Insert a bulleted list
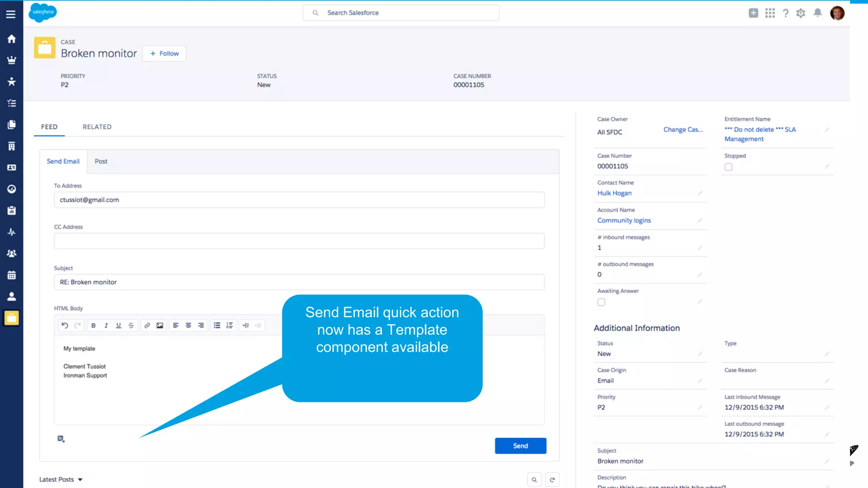The width and height of the screenshot is (868, 488). [x=217, y=325]
